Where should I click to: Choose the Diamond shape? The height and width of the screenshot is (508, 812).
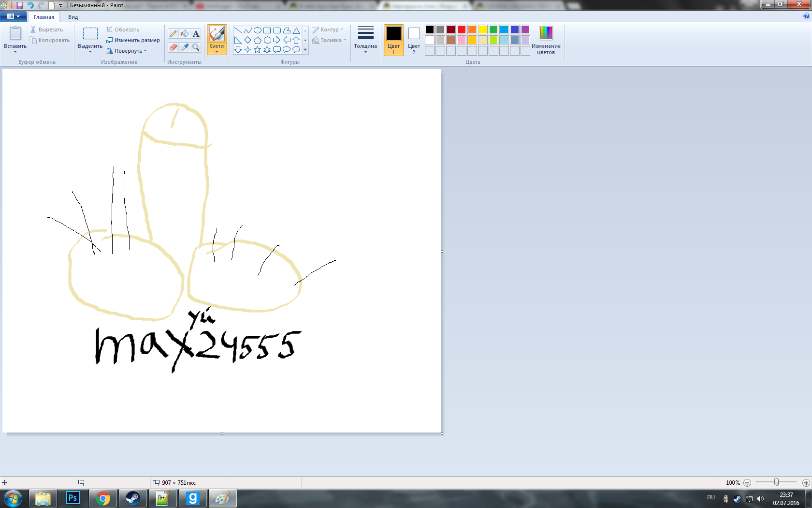click(247, 40)
